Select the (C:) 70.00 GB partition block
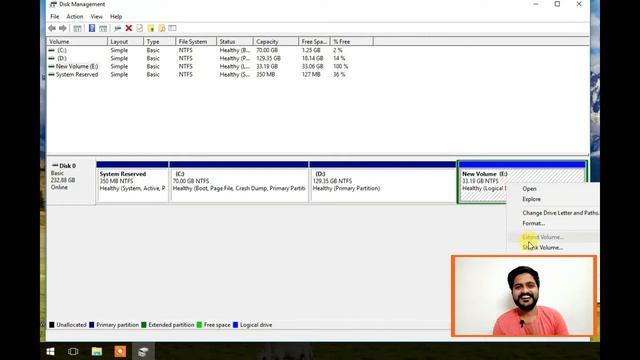The width and height of the screenshot is (640, 360). click(239, 182)
